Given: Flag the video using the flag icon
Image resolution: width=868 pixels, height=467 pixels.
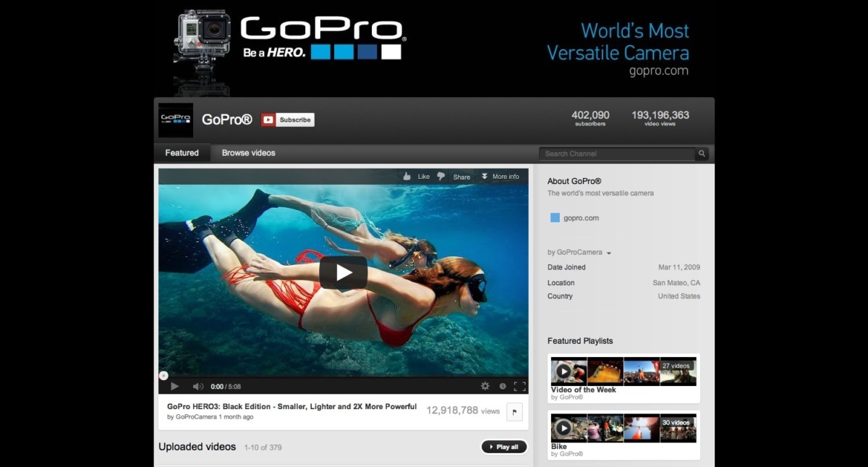Looking at the screenshot, I should pos(514,411).
